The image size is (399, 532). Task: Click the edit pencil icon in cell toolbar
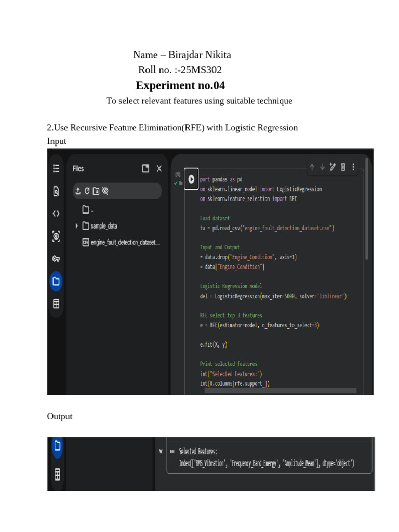pyautogui.click(x=332, y=167)
